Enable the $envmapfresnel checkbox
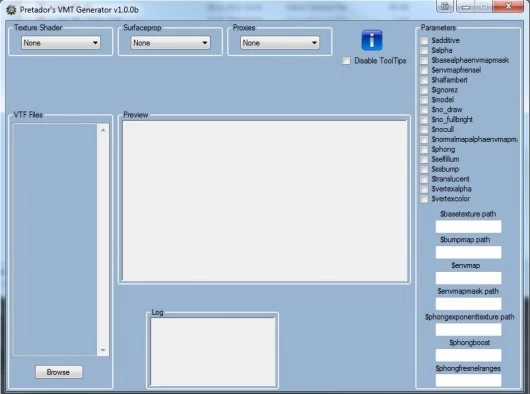 [x=424, y=70]
